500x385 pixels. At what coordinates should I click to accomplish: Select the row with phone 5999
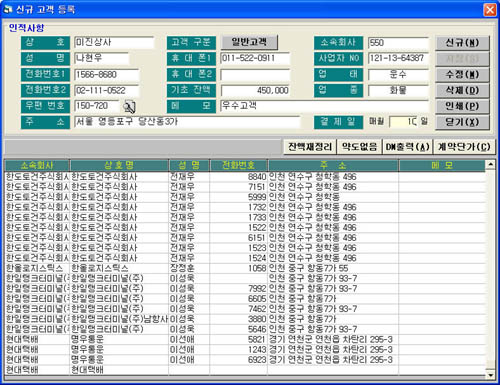coord(245,197)
